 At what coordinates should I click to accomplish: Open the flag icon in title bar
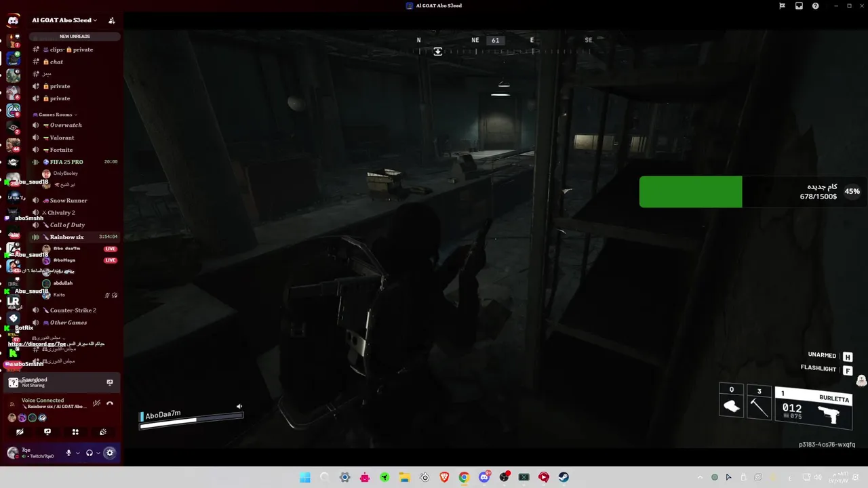(x=782, y=5)
